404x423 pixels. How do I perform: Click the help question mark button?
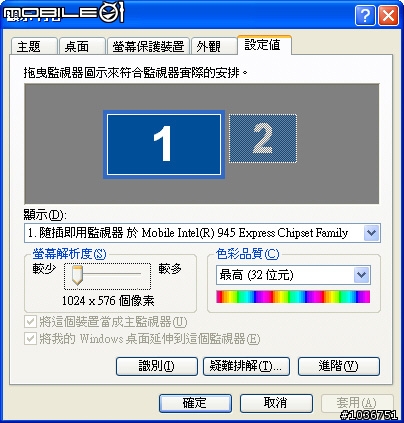point(365,15)
